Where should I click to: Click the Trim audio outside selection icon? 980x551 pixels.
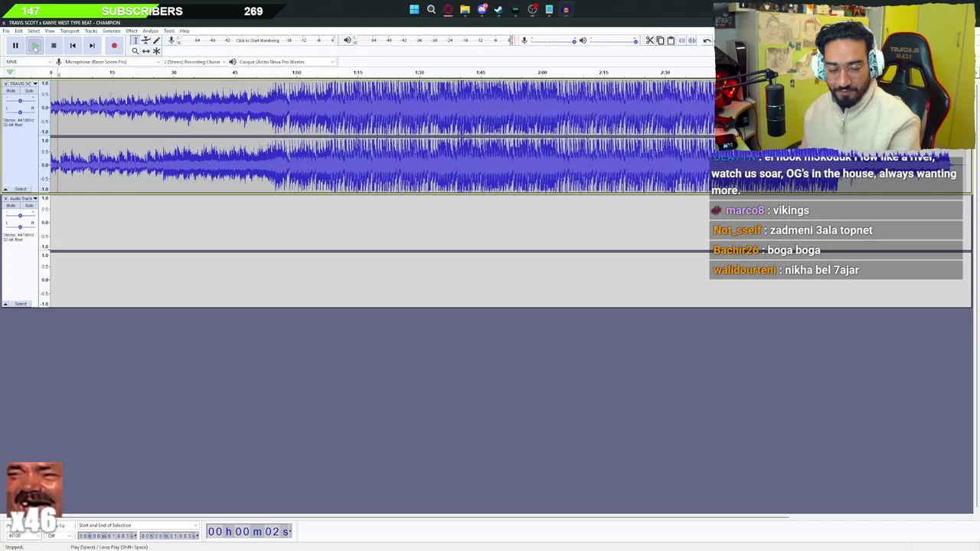pos(681,41)
